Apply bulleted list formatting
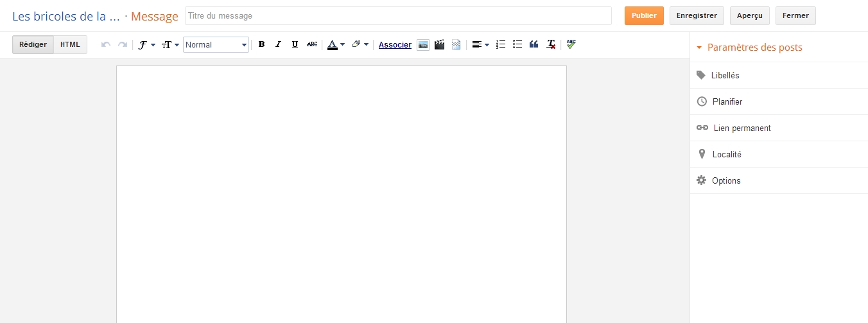This screenshot has width=868, height=323. [517, 44]
